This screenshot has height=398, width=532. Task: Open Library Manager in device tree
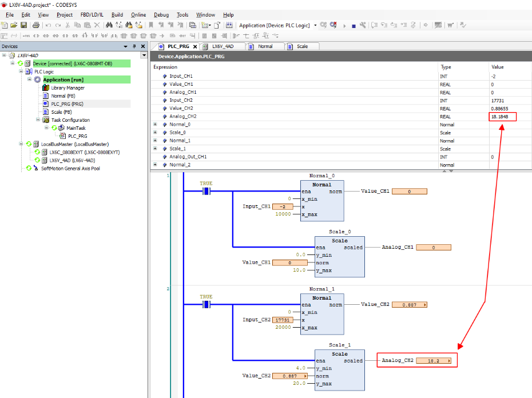click(68, 88)
